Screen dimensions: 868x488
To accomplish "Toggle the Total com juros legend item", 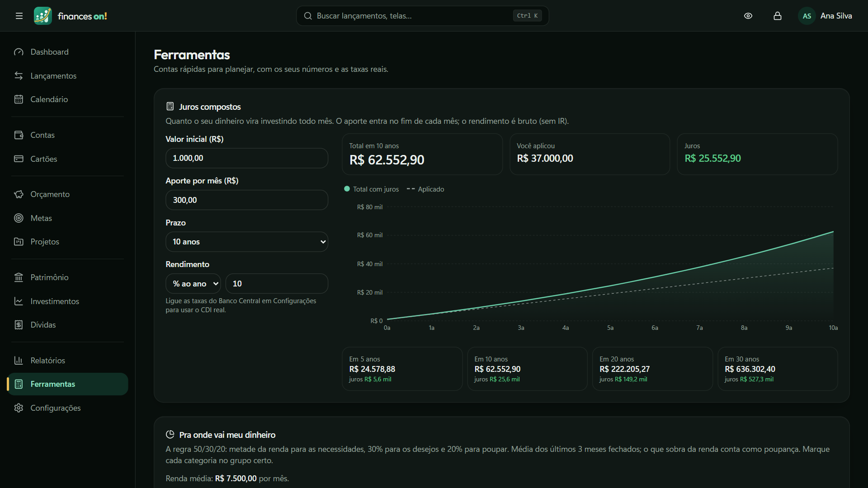I will (x=372, y=189).
